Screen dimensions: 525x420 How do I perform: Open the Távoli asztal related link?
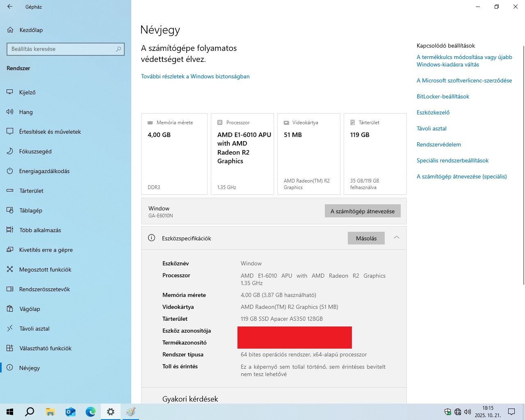pos(431,128)
